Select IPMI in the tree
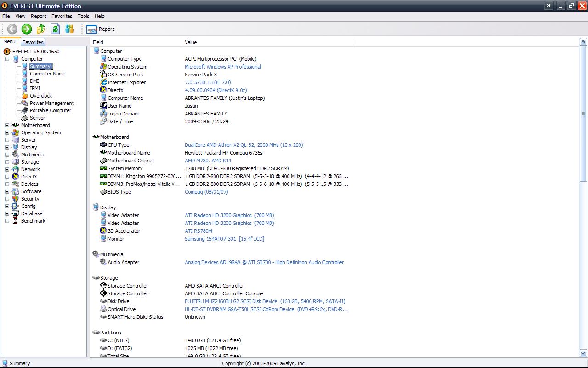 pos(35,88)
